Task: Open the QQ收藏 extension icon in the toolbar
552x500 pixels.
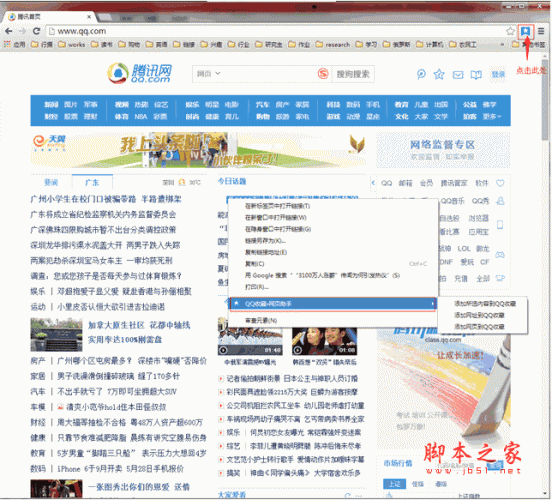Action: coord(526,31)
